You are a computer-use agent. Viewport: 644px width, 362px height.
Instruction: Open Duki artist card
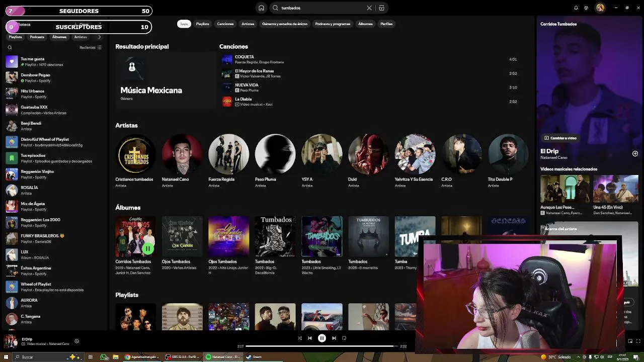[368, 161]
